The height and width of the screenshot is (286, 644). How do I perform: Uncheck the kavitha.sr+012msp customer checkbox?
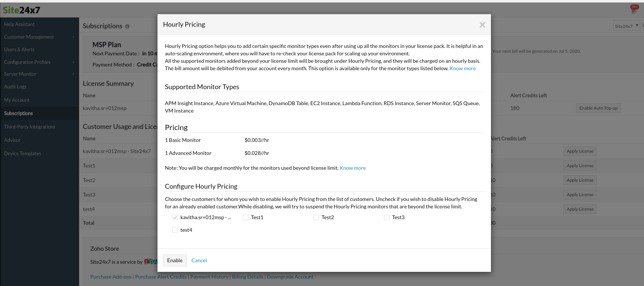click(175, 218)
